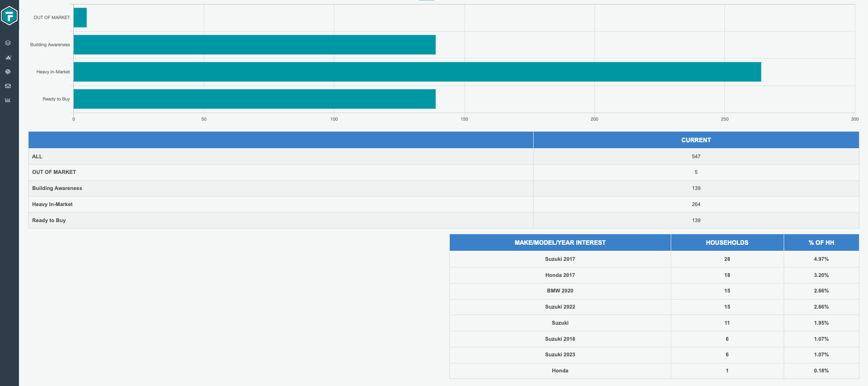Open the bar chart reports sidebar icon

(8, 100)
